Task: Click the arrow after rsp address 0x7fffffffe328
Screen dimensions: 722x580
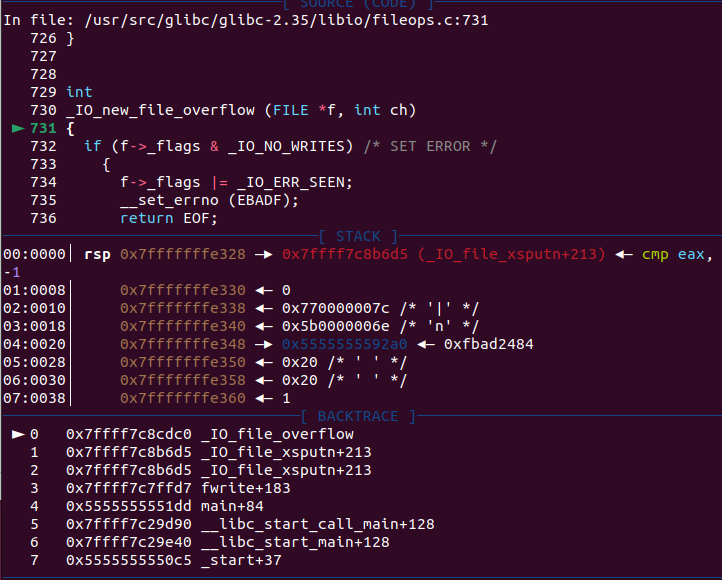Action: click(263, 254)
